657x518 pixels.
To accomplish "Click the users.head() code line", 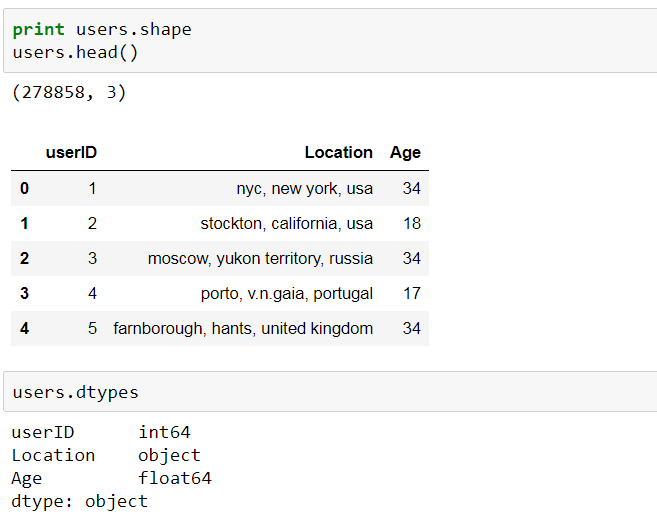I will 76,52.
